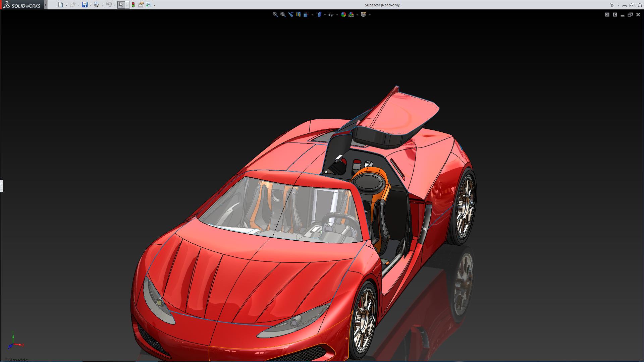
Task: Toggle the Section View icon
Action: [x=298, y=14]
